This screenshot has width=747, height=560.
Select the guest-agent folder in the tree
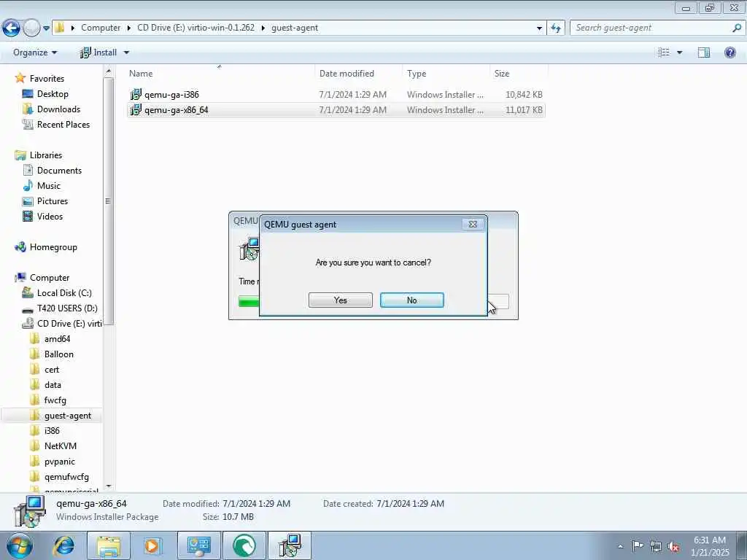point(68,415)
